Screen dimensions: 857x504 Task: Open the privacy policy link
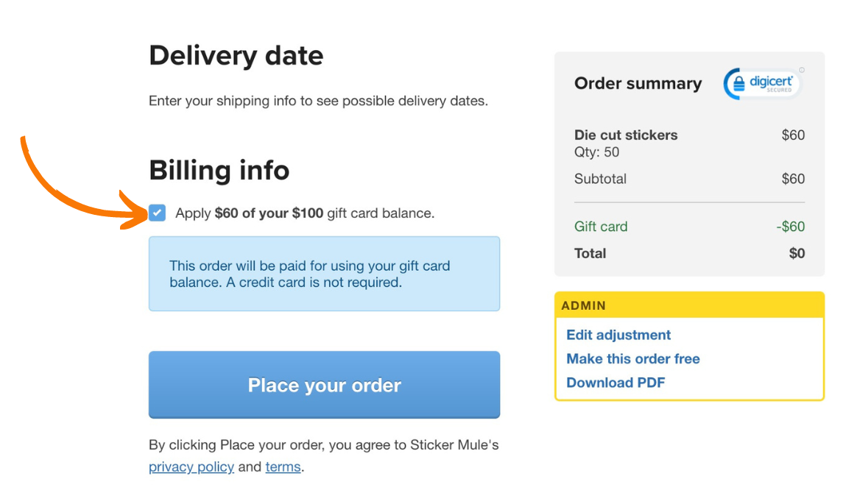coord(191,466)
